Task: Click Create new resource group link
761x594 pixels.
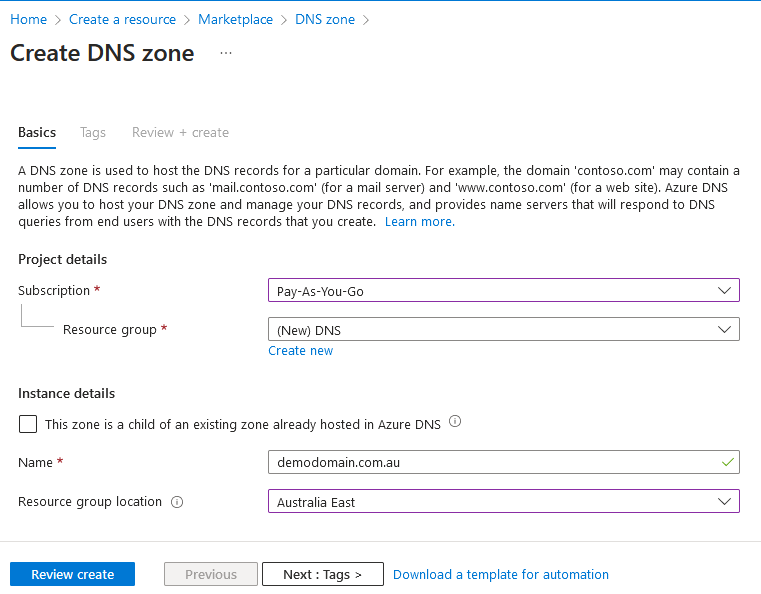Action: 300,351
